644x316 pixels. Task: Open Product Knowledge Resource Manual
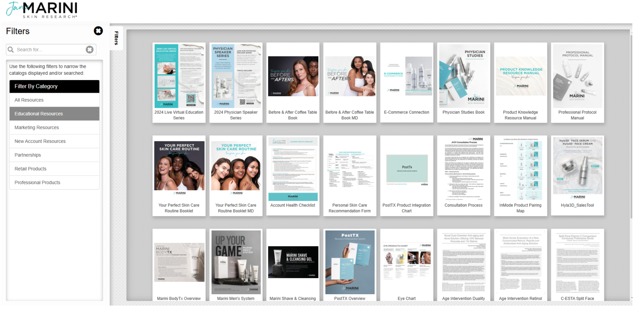tap(521, 83)
